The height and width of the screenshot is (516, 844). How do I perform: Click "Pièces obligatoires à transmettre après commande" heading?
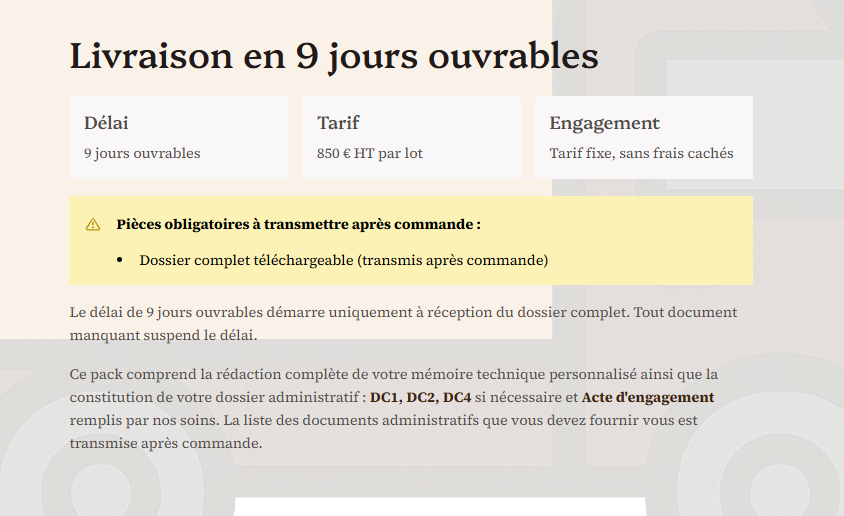pyautogui.click(x=299, y=224)
